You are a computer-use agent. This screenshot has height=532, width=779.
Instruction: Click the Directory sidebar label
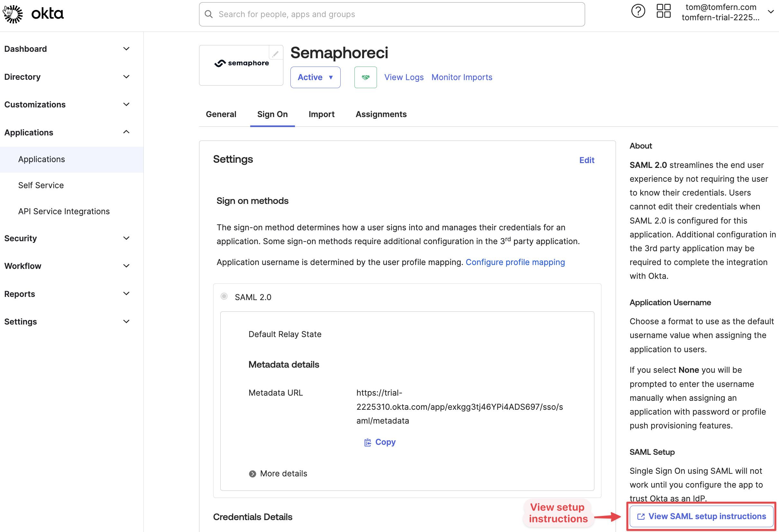pos(23,77)
